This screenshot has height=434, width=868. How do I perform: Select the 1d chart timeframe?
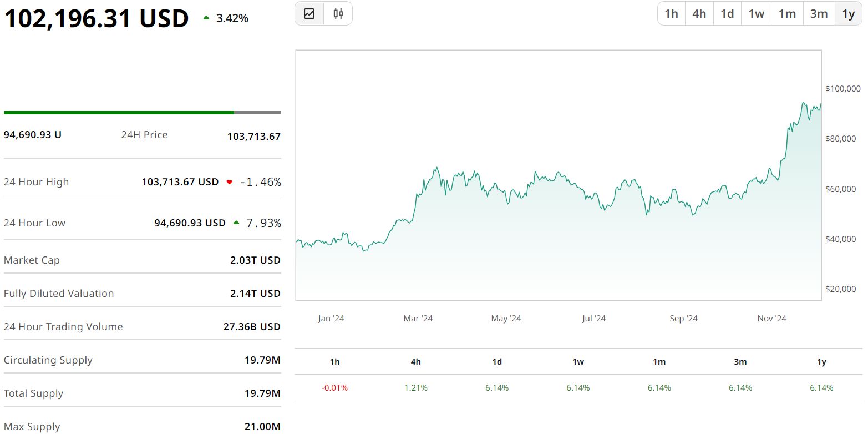click(x=727, y=14)
